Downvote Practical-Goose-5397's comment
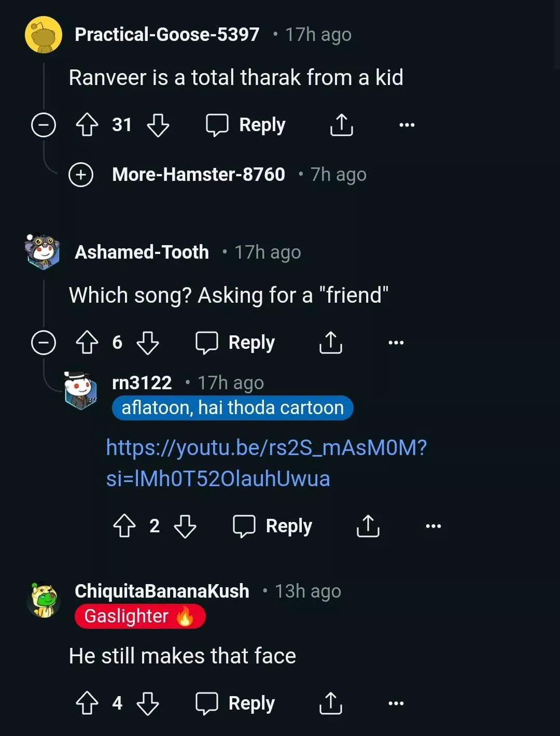 tap(158, 125)
